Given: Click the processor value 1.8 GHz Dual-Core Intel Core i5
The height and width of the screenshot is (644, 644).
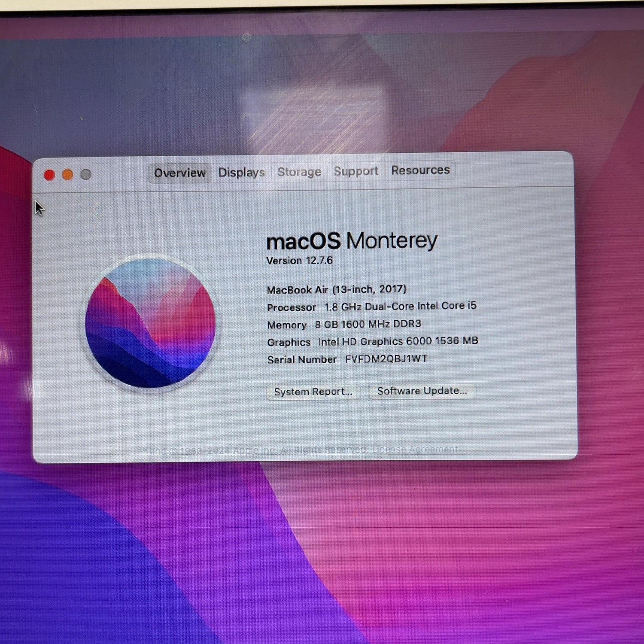Looking at the screenshot, I should click(x=401, y=306).
